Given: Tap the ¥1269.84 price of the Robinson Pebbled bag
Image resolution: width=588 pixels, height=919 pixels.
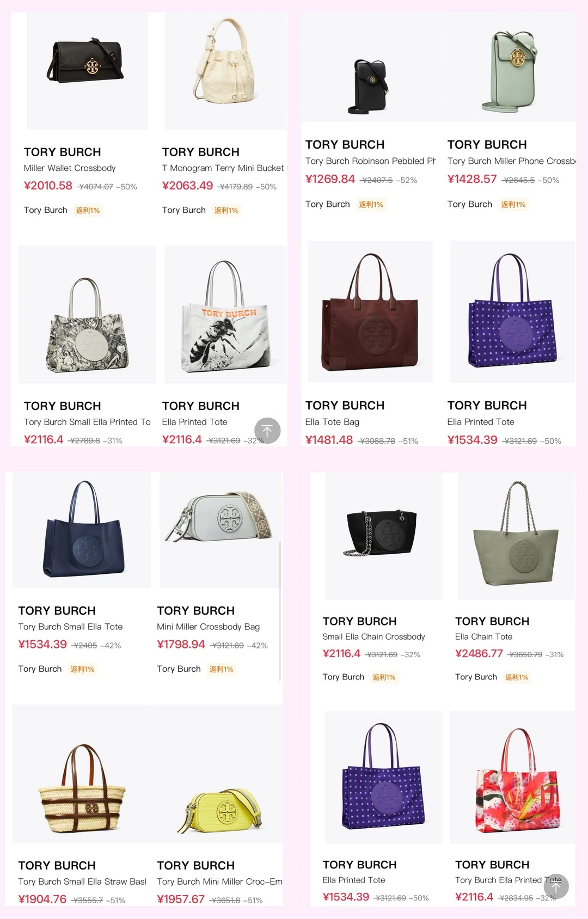Looking at the screenshot, I should [330, 179].
